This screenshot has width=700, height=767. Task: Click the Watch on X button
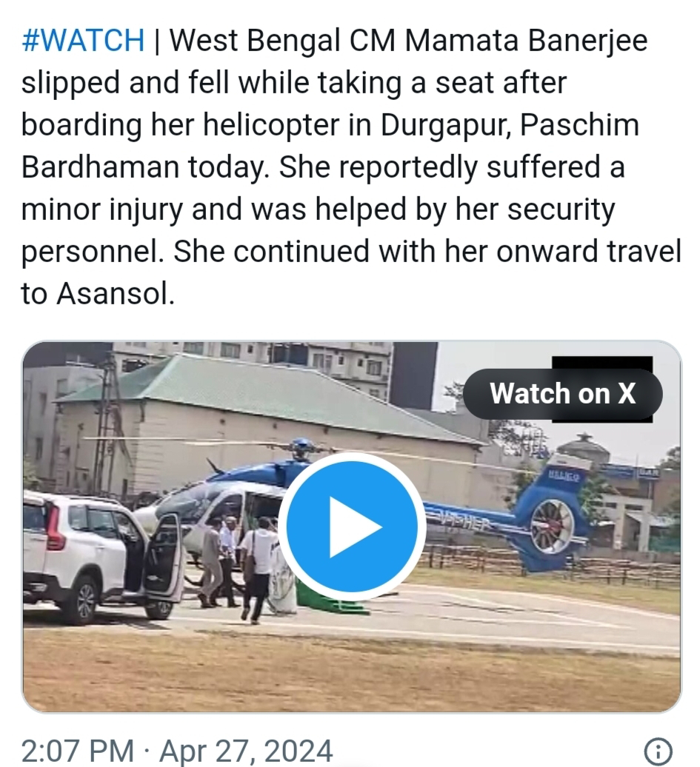562,394
